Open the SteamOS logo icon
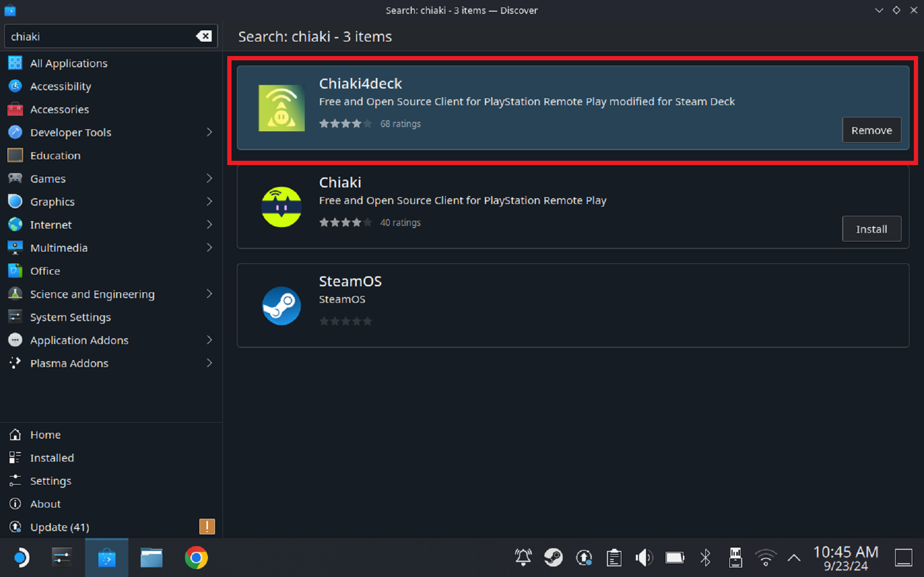This screenshot has width=924, height=577. 282,306
